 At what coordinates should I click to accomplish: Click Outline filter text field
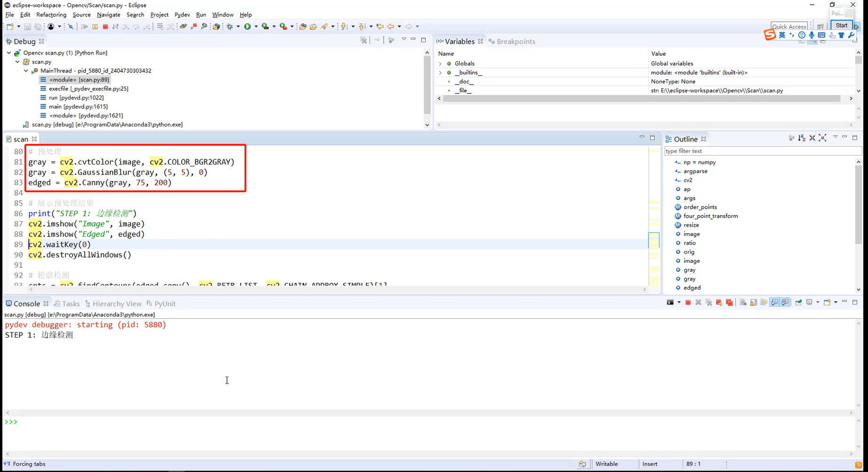(763, 151)
